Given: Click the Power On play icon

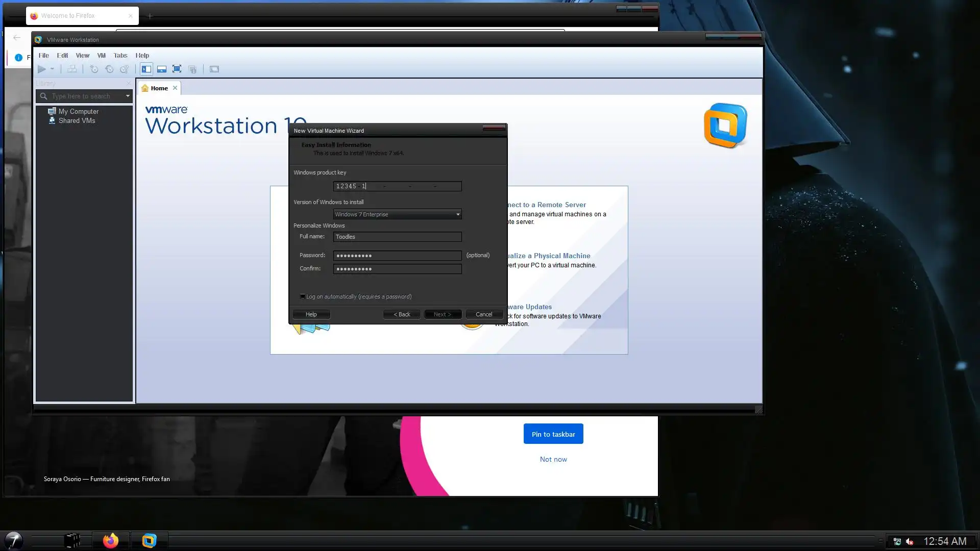Looking at the screenshot, I should pyautogui.click(x=42, y=69).
